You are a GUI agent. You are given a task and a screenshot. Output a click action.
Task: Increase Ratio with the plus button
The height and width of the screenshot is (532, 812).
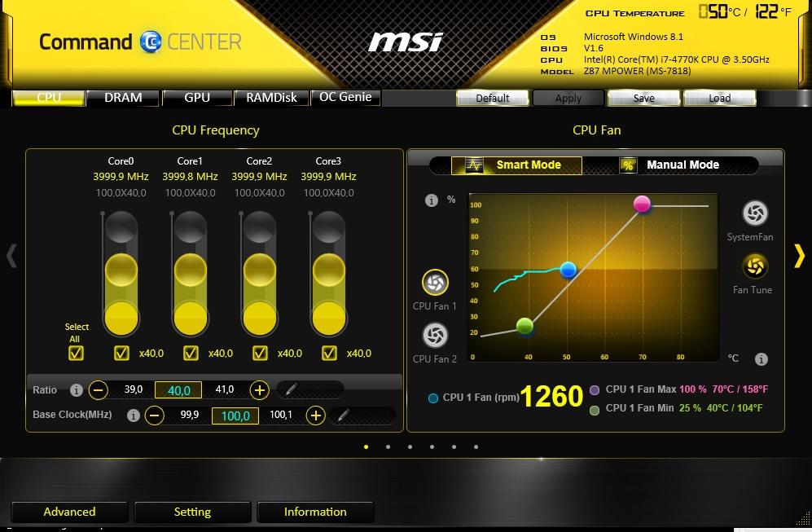coord(260,389)
